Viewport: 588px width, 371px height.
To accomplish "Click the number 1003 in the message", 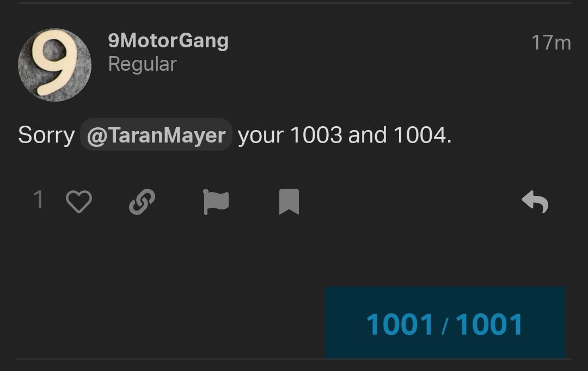I will [x=316, y=135].
